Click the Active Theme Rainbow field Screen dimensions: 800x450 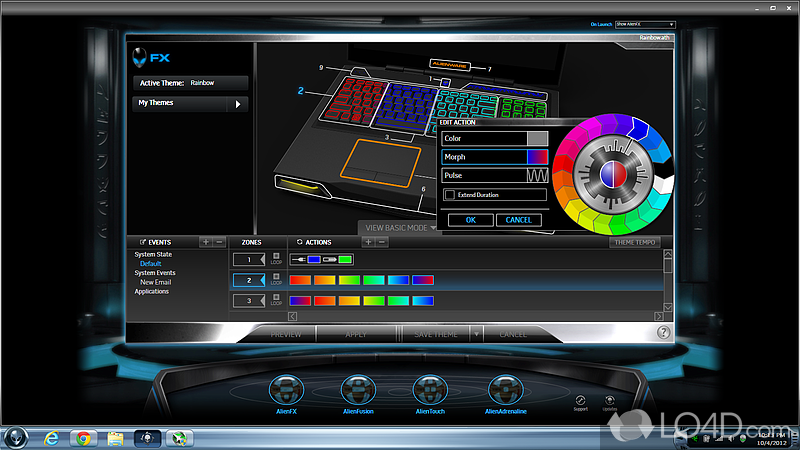point(191,83)
